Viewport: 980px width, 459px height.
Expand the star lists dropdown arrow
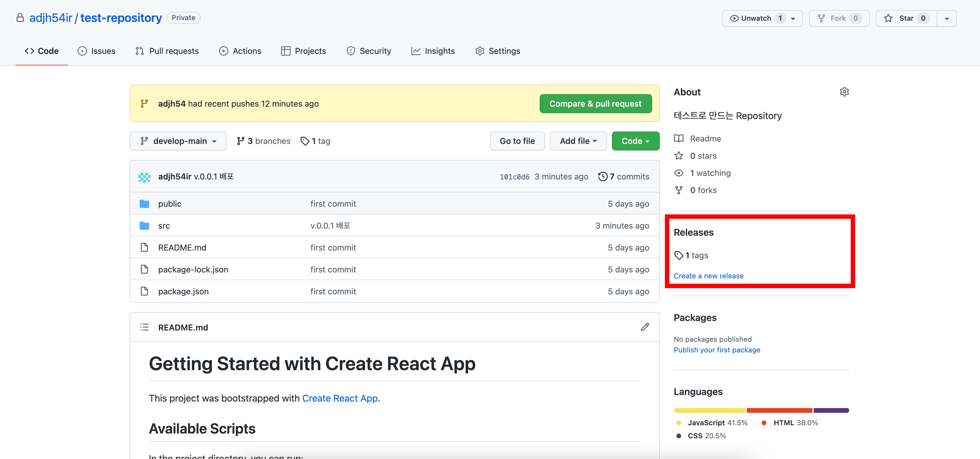(947, 18)
